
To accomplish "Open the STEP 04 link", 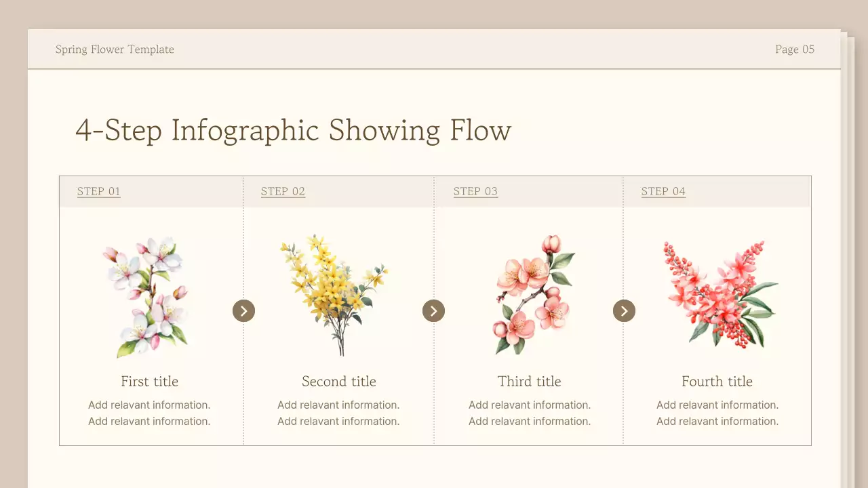I will [x=663, y=191].
